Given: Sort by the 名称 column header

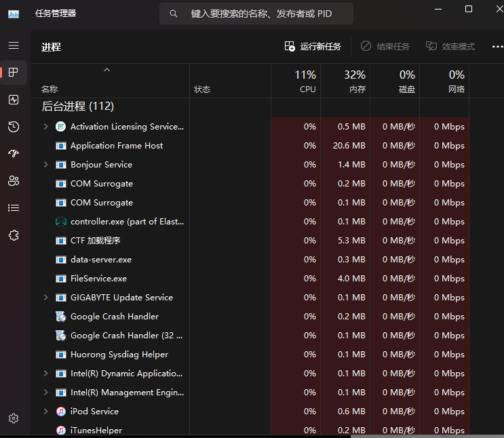Looking at the screenshot, I should 111,81.
